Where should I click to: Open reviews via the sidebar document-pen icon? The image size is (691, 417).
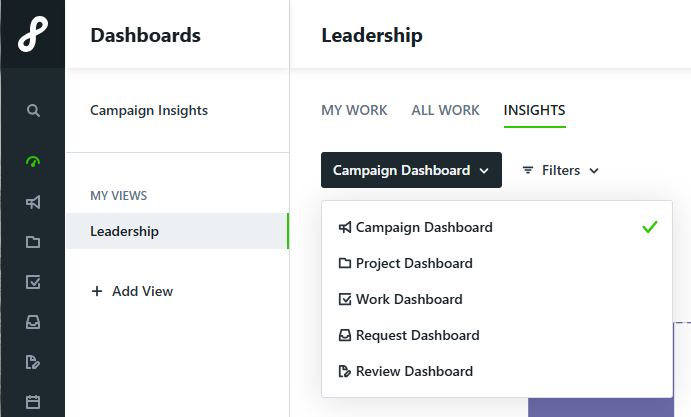pos(33,362)
